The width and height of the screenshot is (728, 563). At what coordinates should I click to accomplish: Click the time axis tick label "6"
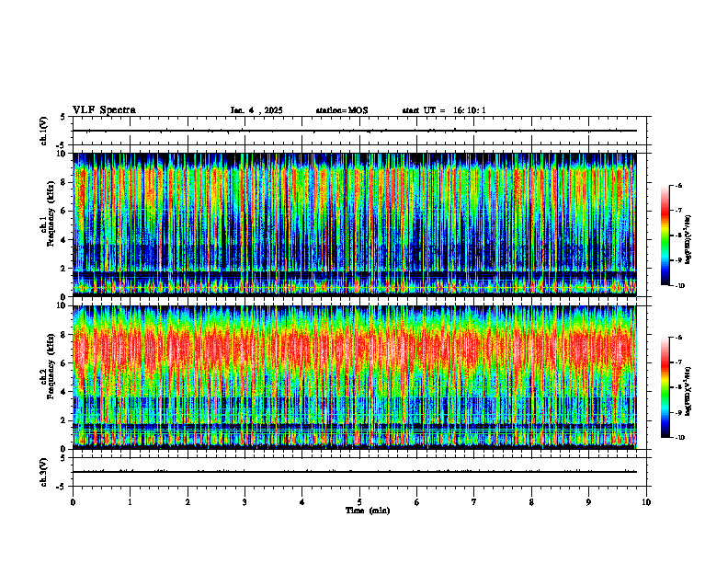click(417, 502)
